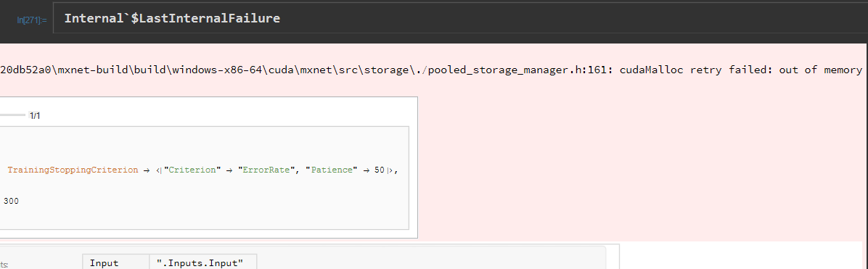Click the TrainingStoppingCriterion option name
This screenshot has height=269, width=868.
tap(73, 170)
